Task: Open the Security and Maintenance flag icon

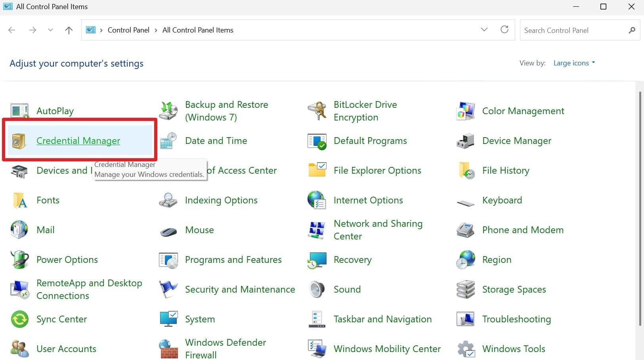Action: 168,289
